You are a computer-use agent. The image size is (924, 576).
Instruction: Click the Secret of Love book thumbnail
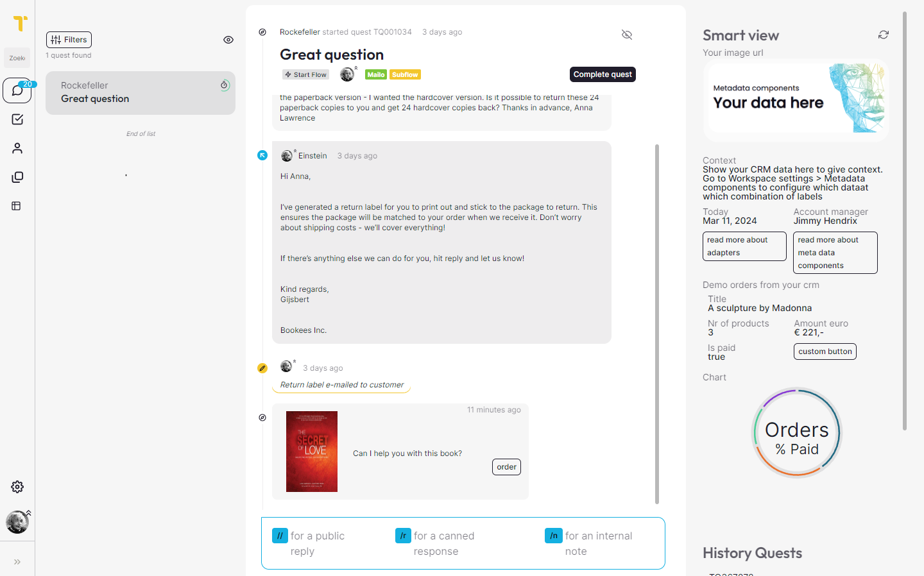(x=312, y=452)
